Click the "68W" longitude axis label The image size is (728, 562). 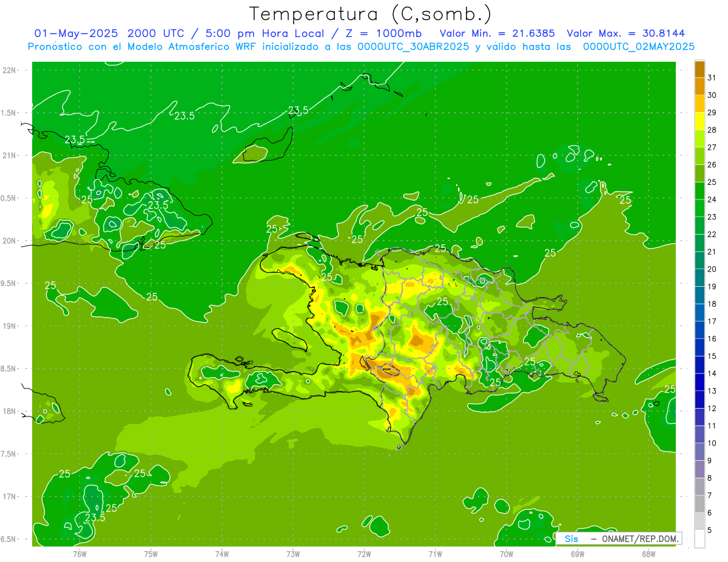tap(649, 554)
